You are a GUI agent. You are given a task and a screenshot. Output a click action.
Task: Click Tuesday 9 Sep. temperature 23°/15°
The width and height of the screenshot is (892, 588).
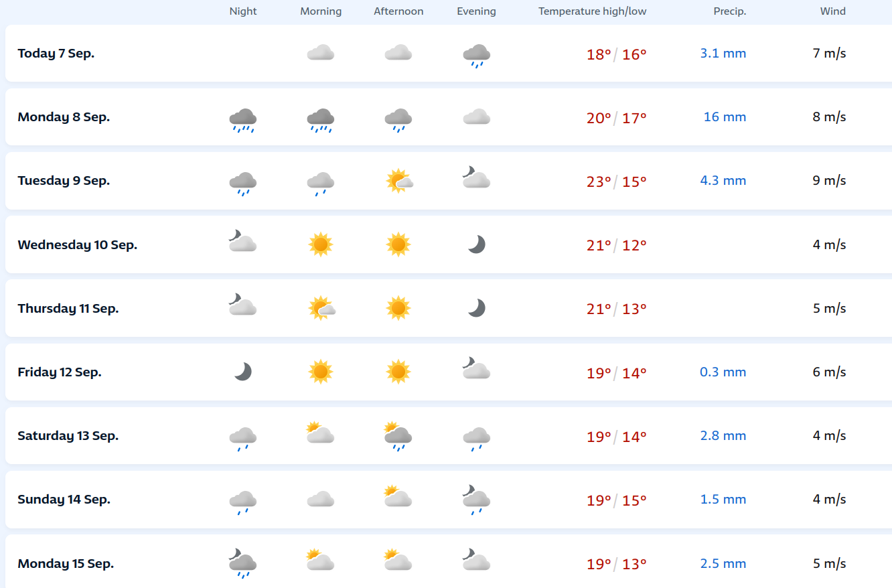coord(616,181)
